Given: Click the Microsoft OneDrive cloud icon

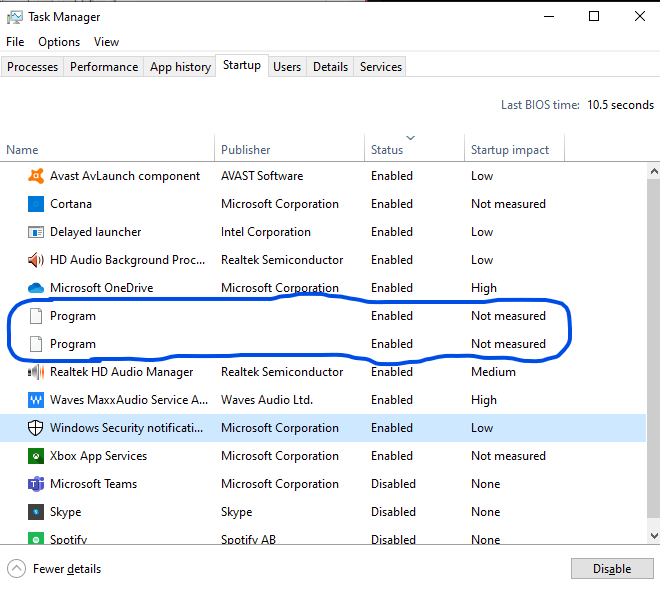Looking at the screenshot, I should [x=36, y=288].
